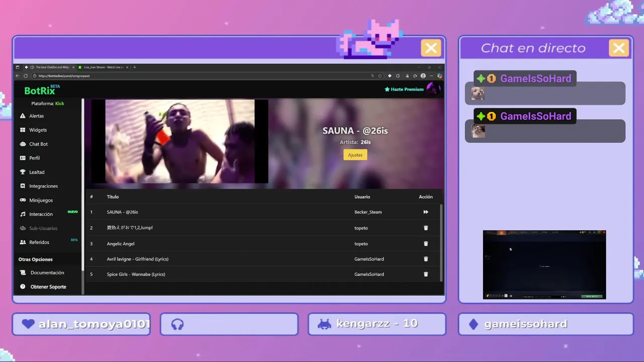The height and width of the screenshot is (362, 644).
Task: Click the browser profile avatar icon
Action: click(423, 76)
